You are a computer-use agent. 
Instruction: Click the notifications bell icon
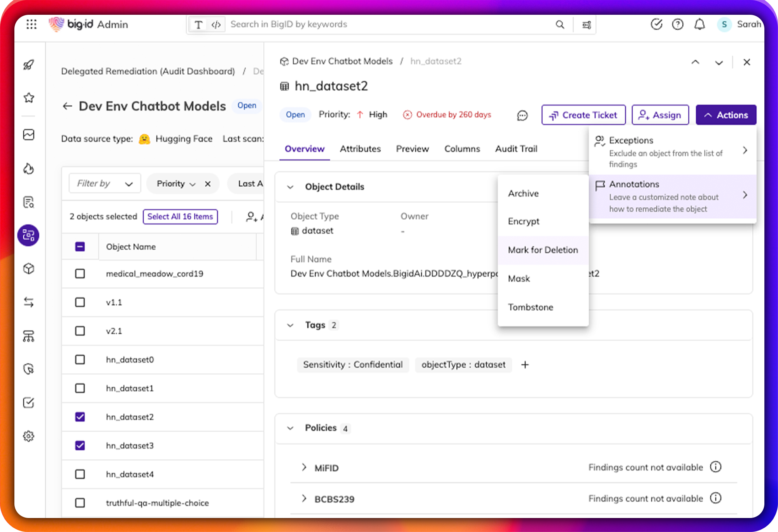(x=699, y=24)
